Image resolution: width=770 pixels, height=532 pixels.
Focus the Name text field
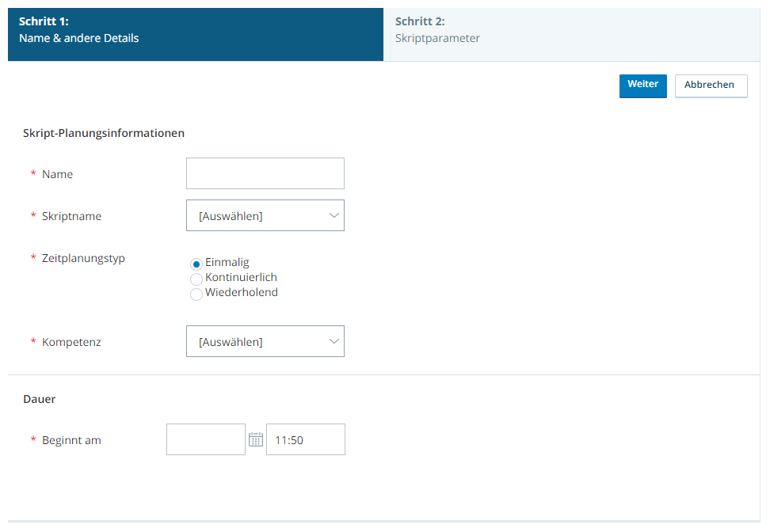(265, 173)
